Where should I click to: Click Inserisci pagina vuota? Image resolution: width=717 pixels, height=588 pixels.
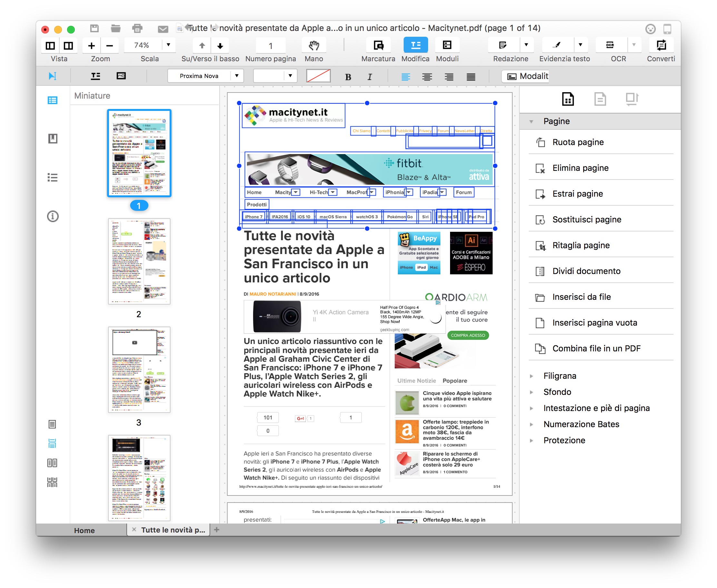594,322
